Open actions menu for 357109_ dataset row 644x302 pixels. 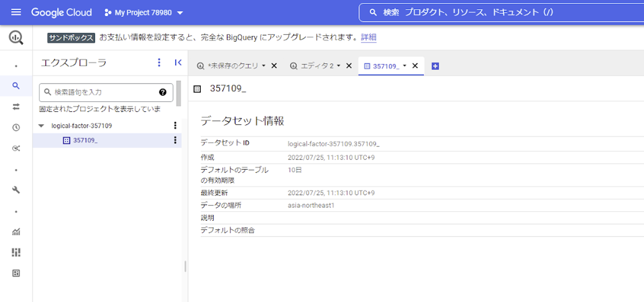pyautogui.click(x=175, y=140)
